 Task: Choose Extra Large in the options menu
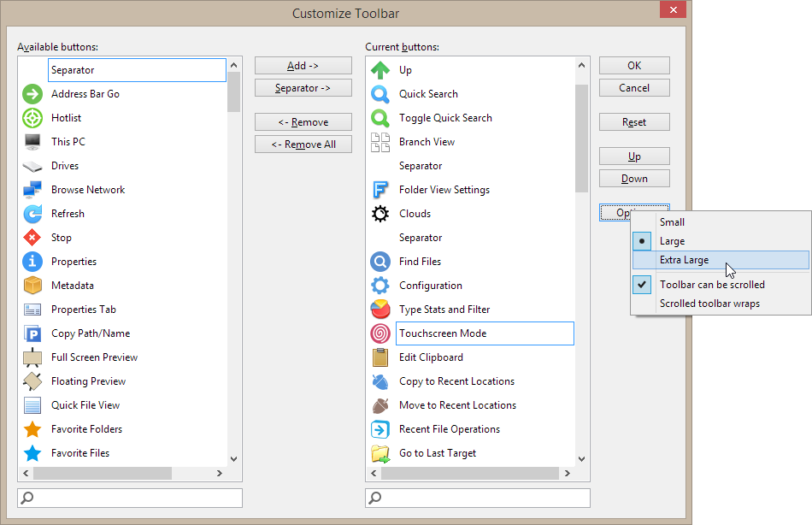[x=684, y=260]
